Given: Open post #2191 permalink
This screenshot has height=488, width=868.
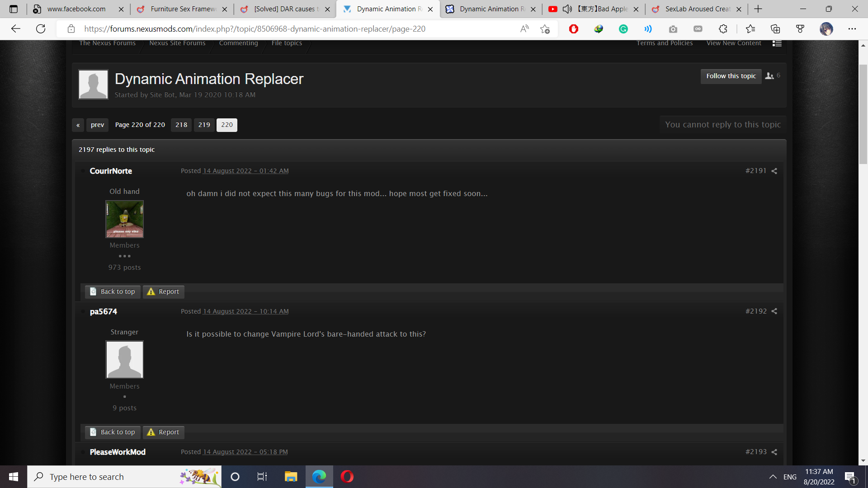Looking at the screenshot, I should click(756, 171).
